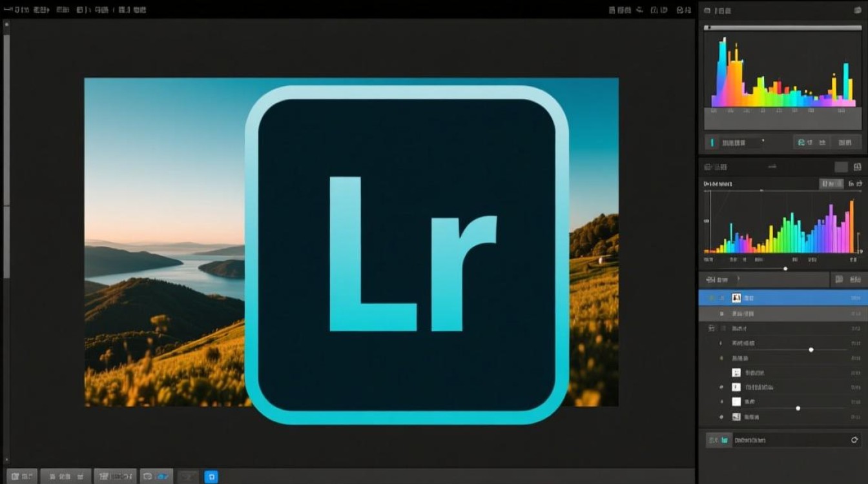Collapse the third row's tree group icon
The height and width of the screenshot is (484, 868).
711,328
